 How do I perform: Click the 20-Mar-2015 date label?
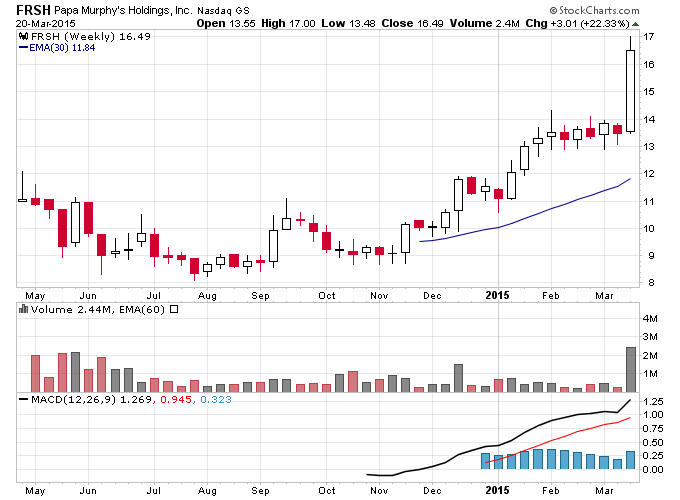pyautogui.click(x=46, y=23)
